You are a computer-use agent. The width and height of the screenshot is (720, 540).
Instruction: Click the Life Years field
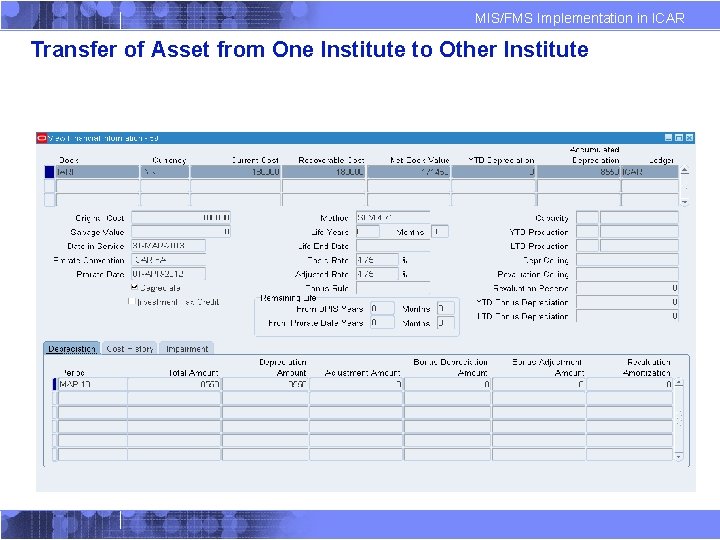[368, 232]
